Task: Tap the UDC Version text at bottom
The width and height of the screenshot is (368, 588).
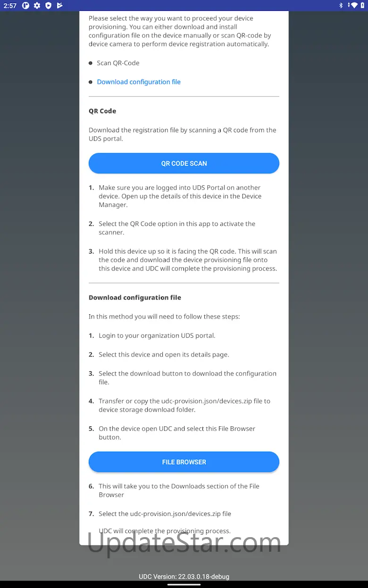Action: click(x=184, y=576)
